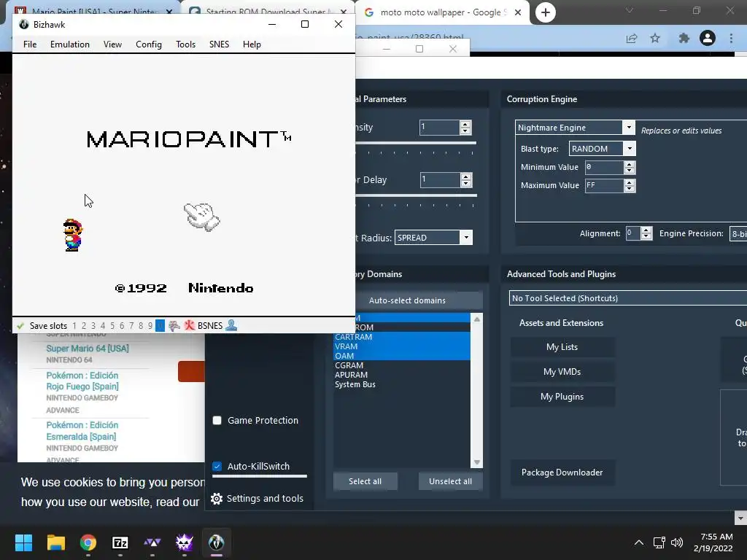The height and width of the screenshot is (560, 747).
Task: Toggle the Auto-KillSwitch checkbox
Action: [217, 466]
